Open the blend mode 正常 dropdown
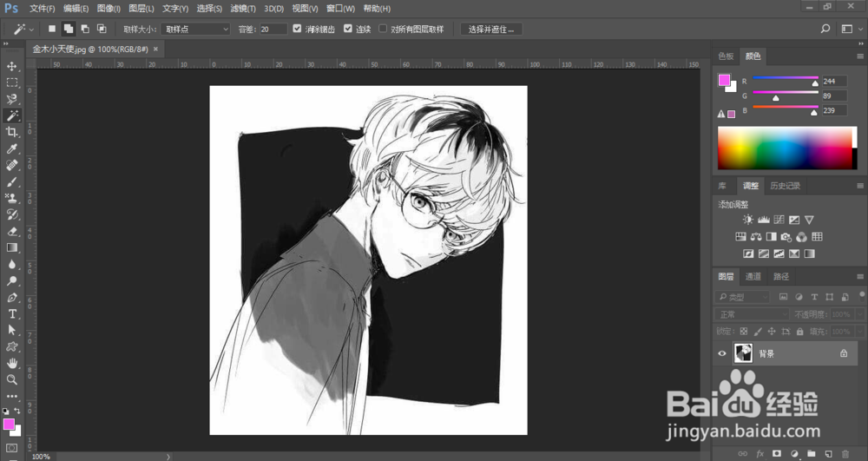This screenshot has width=868, height=461. [x=751, y=314]
